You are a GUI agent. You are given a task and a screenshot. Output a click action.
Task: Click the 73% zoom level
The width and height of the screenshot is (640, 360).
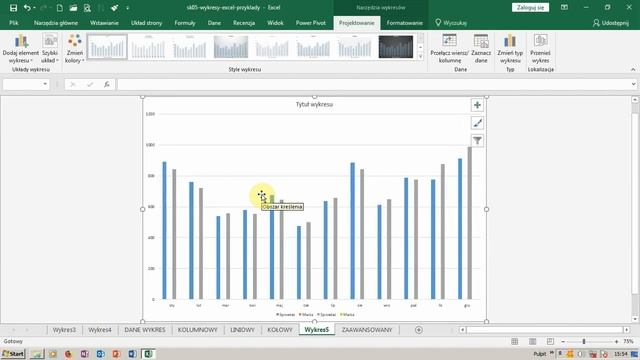click(x=628, y=342)
